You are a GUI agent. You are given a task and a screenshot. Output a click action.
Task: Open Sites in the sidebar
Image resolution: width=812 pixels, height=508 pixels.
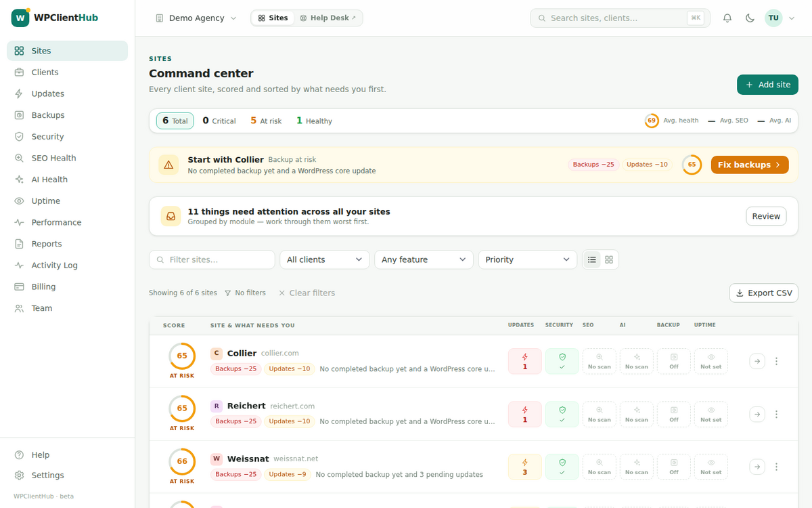[x=67, y=51]
